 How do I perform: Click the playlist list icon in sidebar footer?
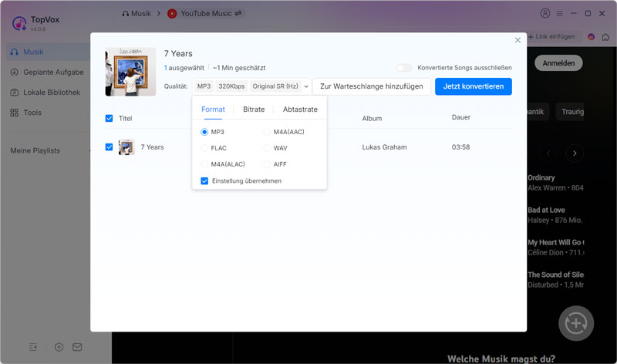pyautogui.click(x=33, y=347)
